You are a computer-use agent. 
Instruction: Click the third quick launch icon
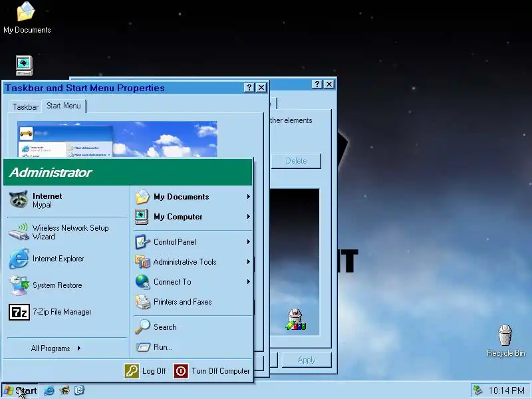[79, 390]
